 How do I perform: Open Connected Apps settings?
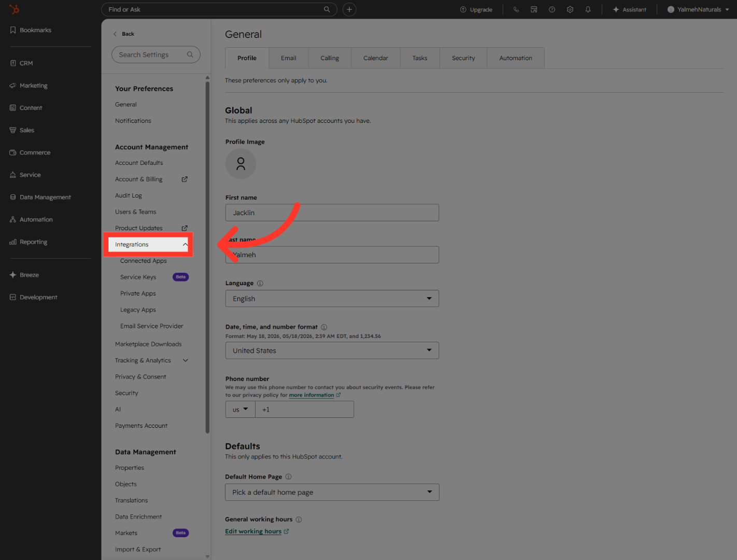click(144, 261)
